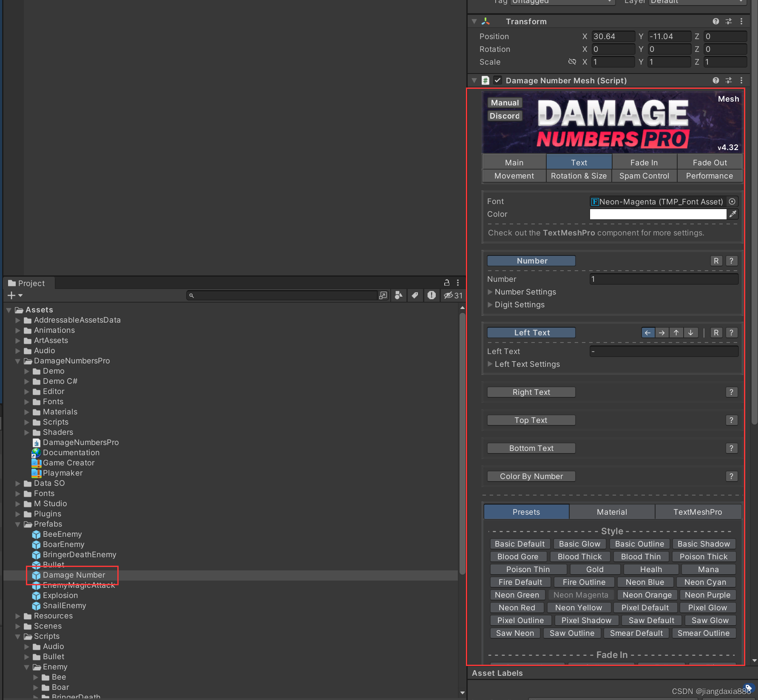Apply the Gold style preset
The width and height of the screenshot is (758, 700).
[595, 569]
